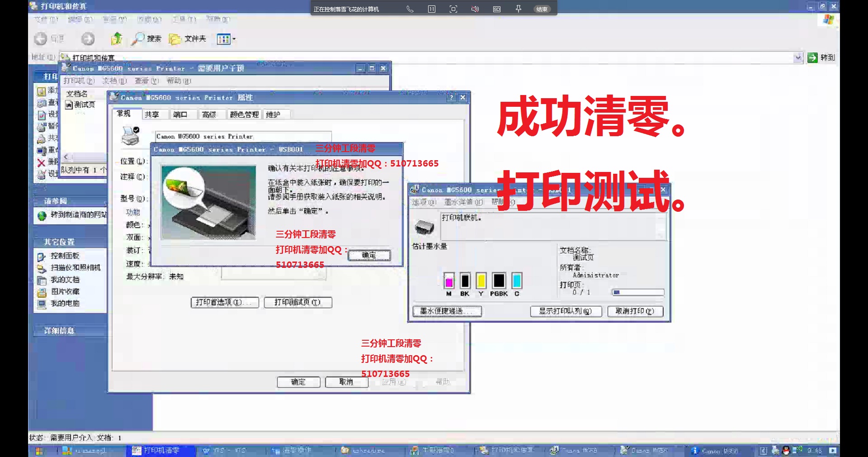868x457 pixels.
Task: Open the Search (搜索) tool
Action: 146,39
